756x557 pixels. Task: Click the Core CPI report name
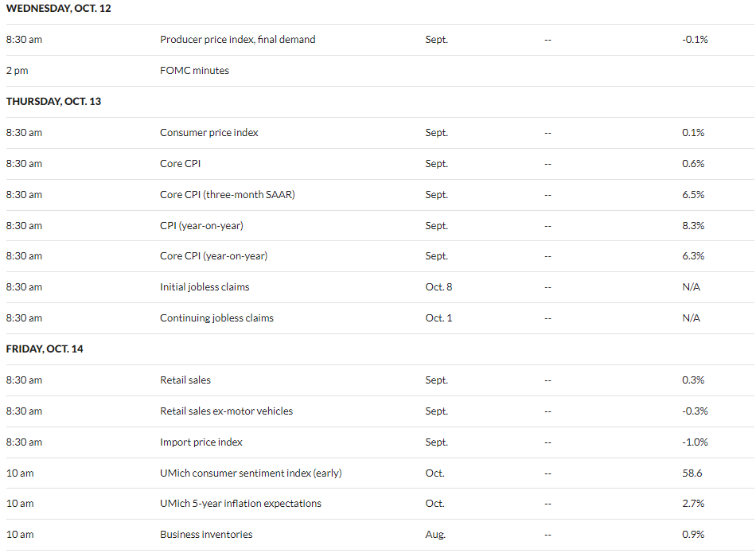point(181,163)
